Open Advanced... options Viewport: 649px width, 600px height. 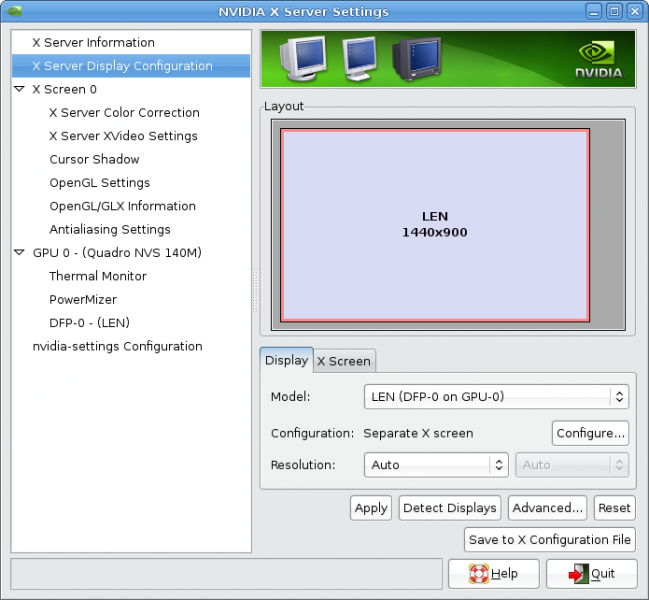[547, 508]
